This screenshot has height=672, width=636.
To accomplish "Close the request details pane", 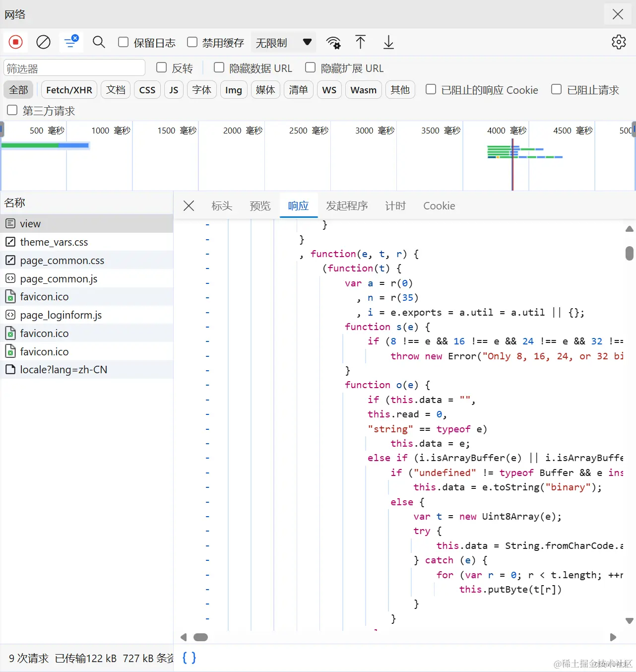I will tap(189, 205).
